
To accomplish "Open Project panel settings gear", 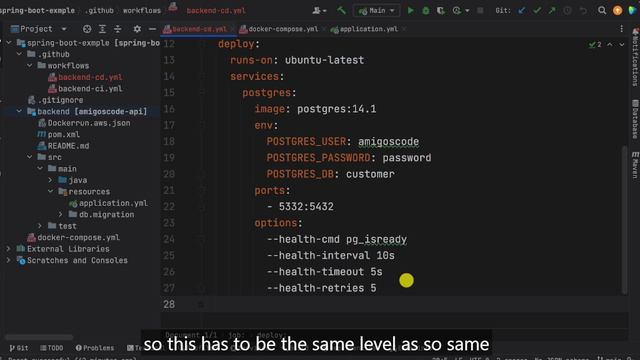I will coord(137,29).
